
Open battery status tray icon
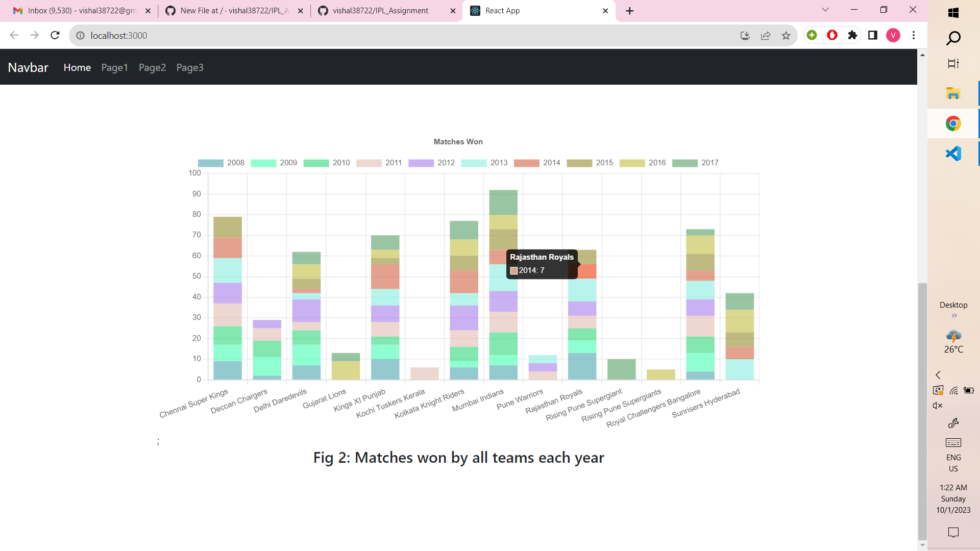pyautogui.click(x=969, y=390)
